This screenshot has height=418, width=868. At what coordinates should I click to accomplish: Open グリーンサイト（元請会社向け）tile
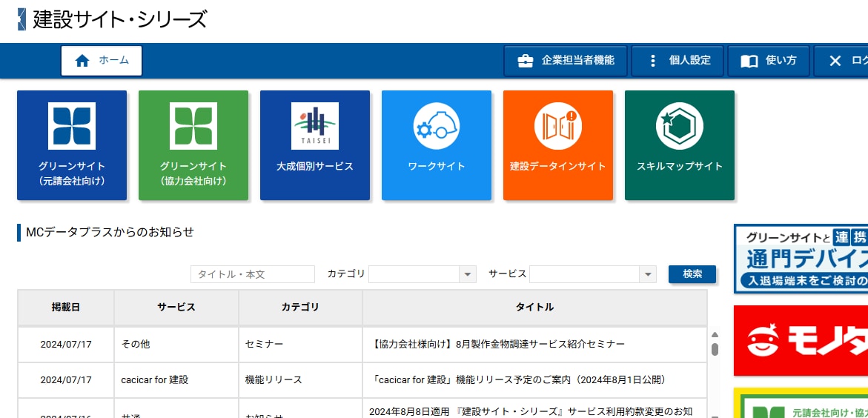click(72, 145)
